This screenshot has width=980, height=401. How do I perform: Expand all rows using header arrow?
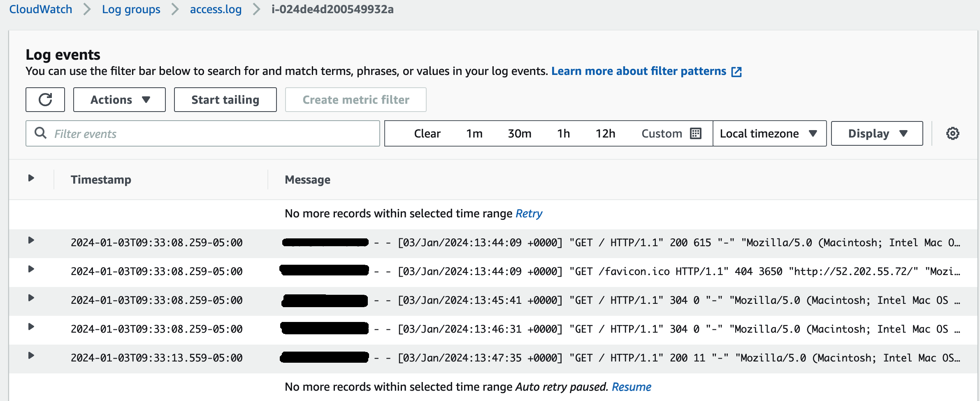click(31, 178)
